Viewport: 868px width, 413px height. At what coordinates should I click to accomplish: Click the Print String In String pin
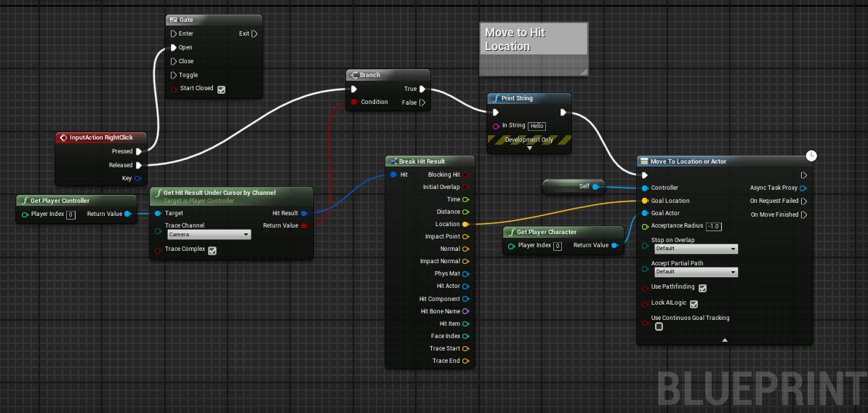(x=496, y=127)
